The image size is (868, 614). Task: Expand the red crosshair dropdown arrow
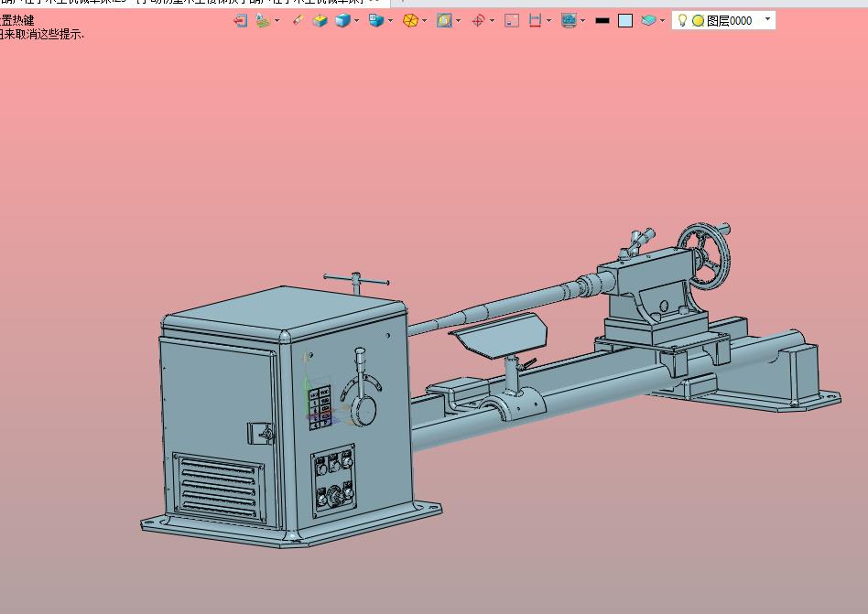[x=492, y=21]
